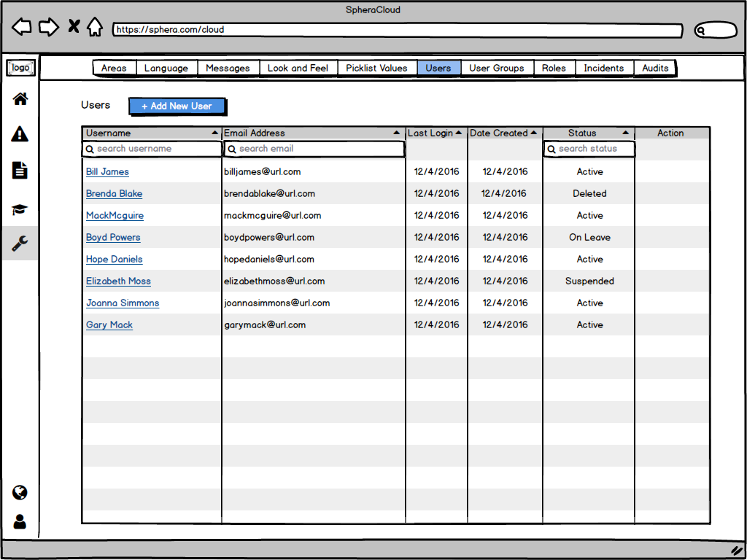Open the Picklist Values tab
747x560 pixels.
[377, 68]
